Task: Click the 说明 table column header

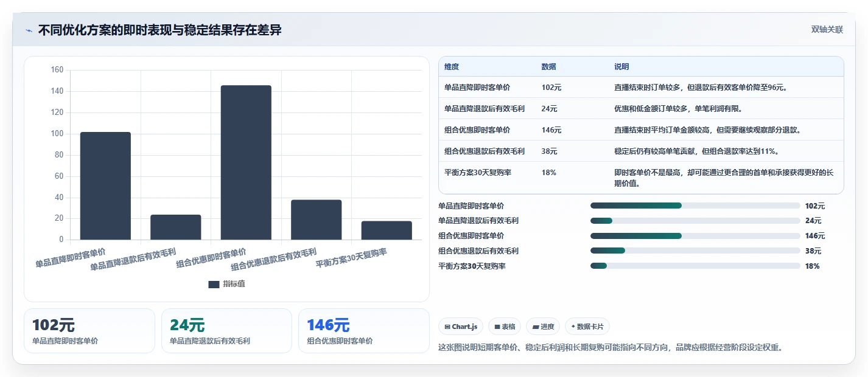Action: [x=621, y=67]
